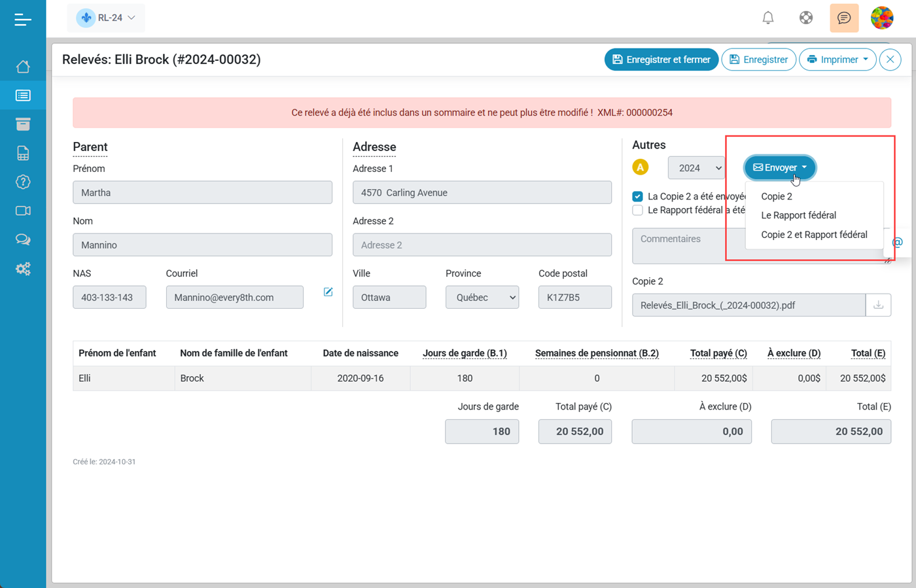Click the chat bubbles icon in sidebar
The image size is (916, 588).
pos(23,239)
